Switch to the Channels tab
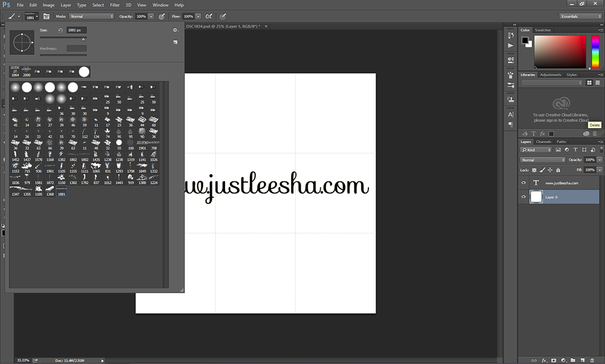605x364 pixels. click(x=543, y=142)
